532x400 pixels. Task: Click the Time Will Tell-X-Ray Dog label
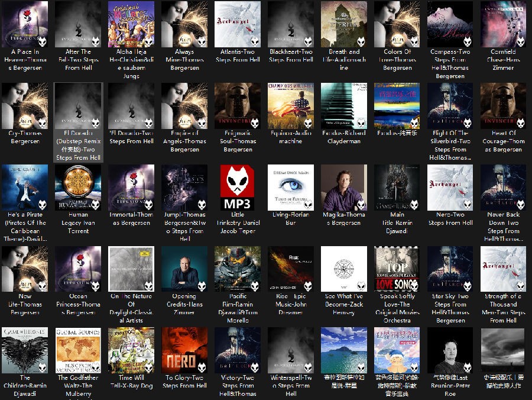[131, 382]
